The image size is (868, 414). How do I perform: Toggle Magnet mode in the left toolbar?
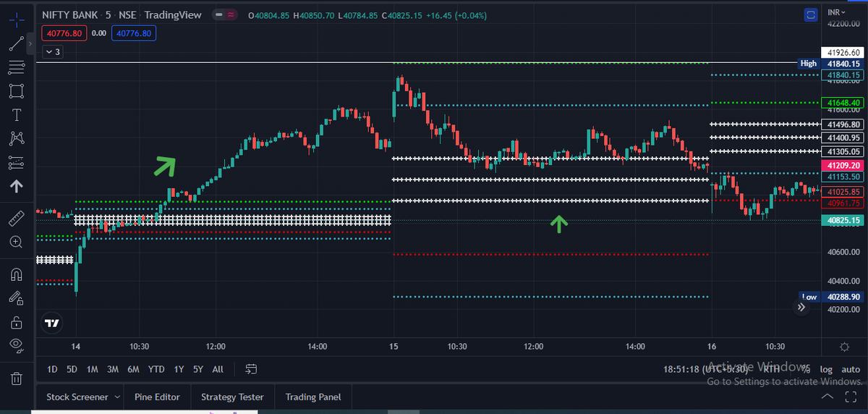pos(16,274)
